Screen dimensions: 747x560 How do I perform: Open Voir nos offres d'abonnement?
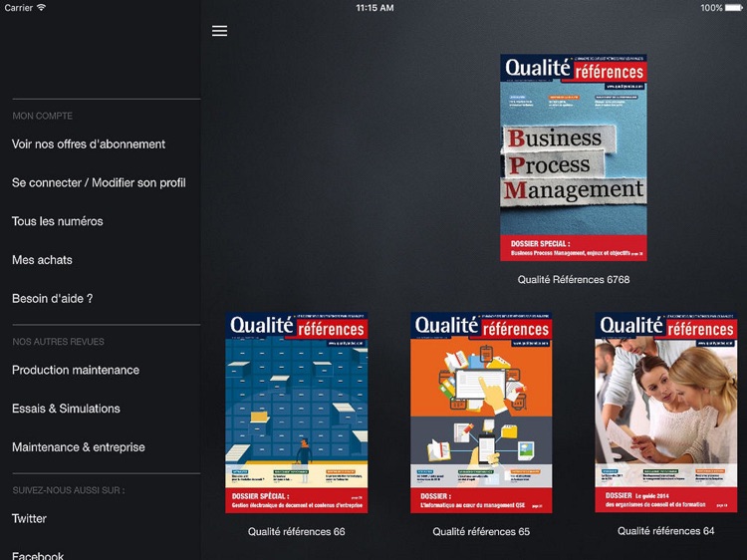coord(89,143)
